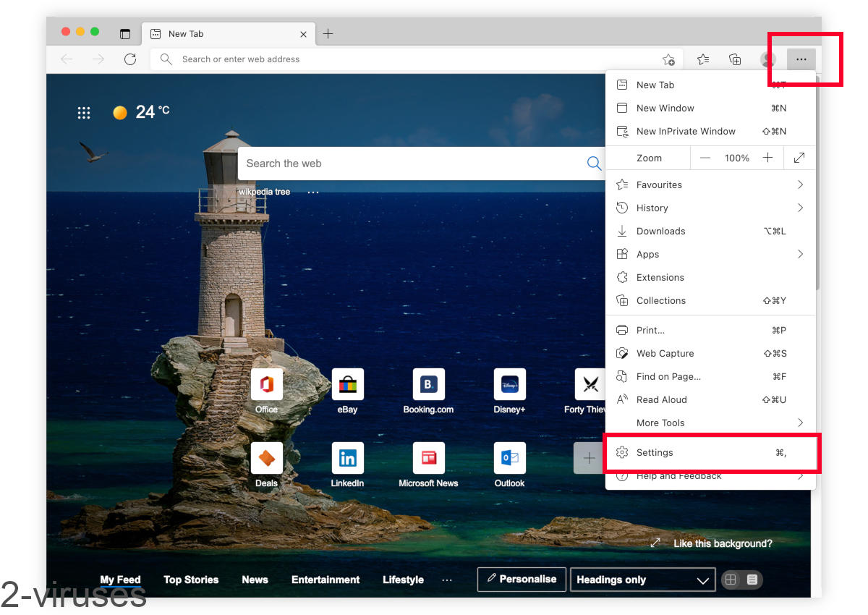The width and height of the screenshot is (868, 615).
Task: Switch feed to grid layout view
Action: tap(731, 580)
